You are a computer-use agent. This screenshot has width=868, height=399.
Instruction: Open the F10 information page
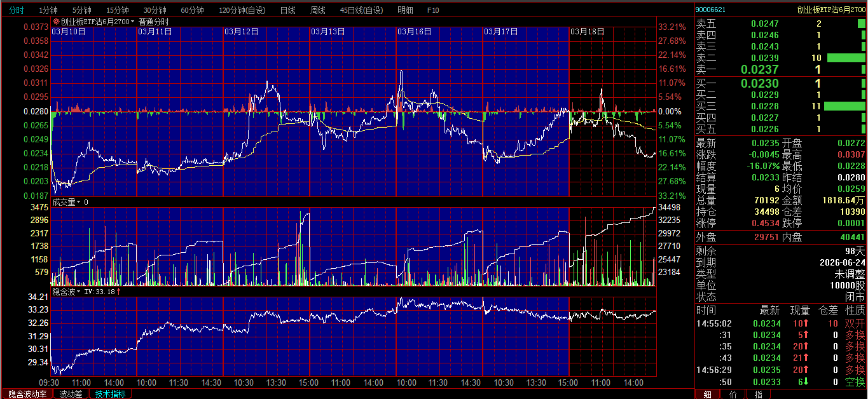tap(433, 11)
